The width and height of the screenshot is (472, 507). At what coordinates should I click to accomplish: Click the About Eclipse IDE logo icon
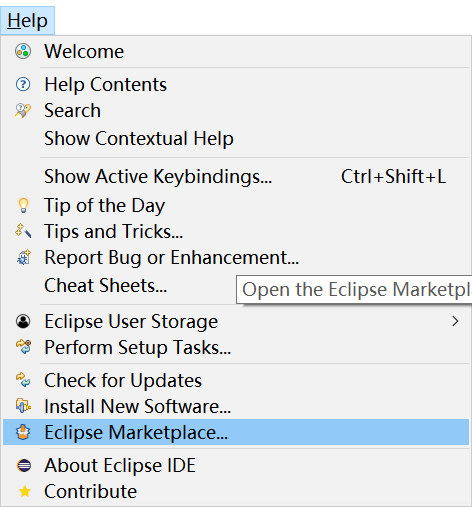click(x=24, y=465)
